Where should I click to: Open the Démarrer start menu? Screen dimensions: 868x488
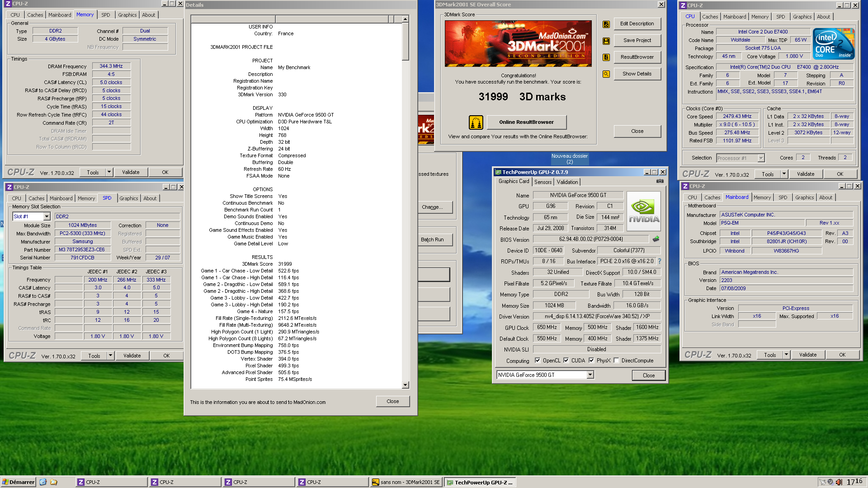click(18, 482)
